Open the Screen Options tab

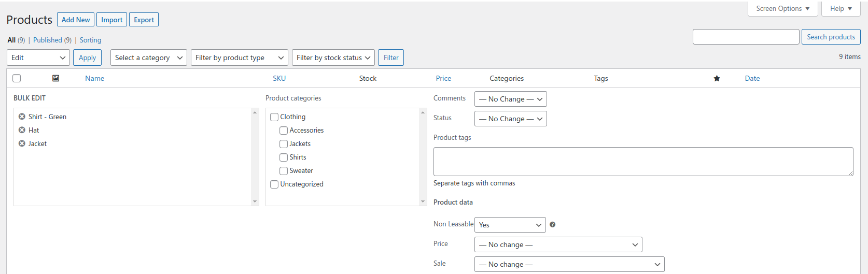[782, 9]
